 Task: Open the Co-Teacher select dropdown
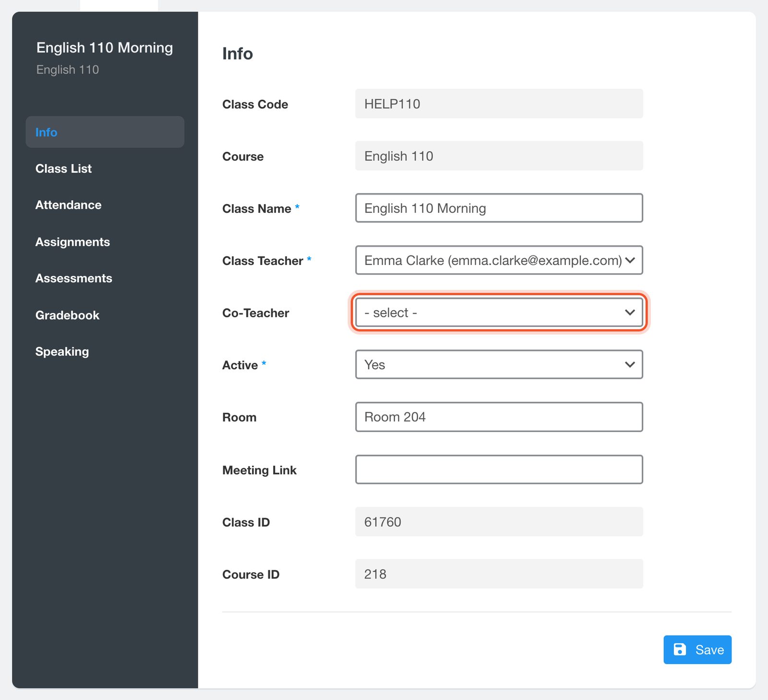499,313
